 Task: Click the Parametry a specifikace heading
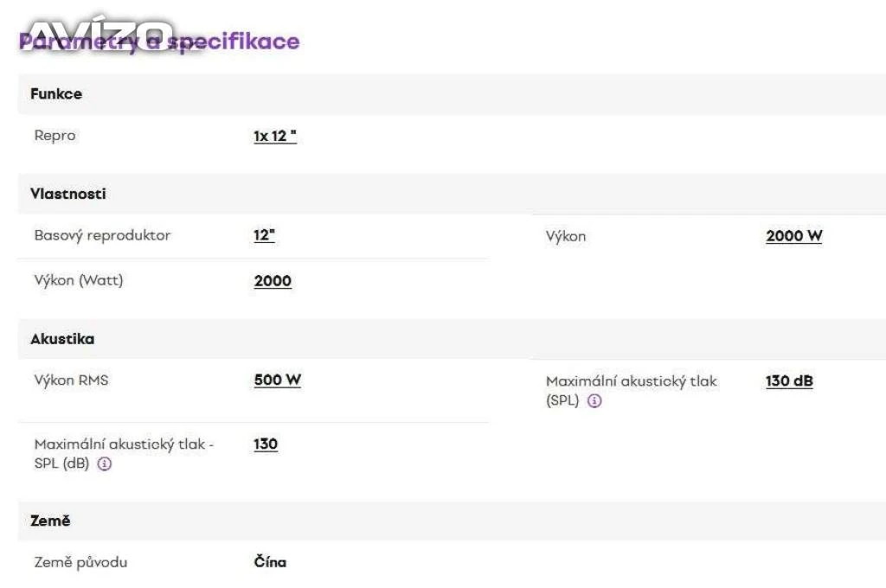[159, 42]
